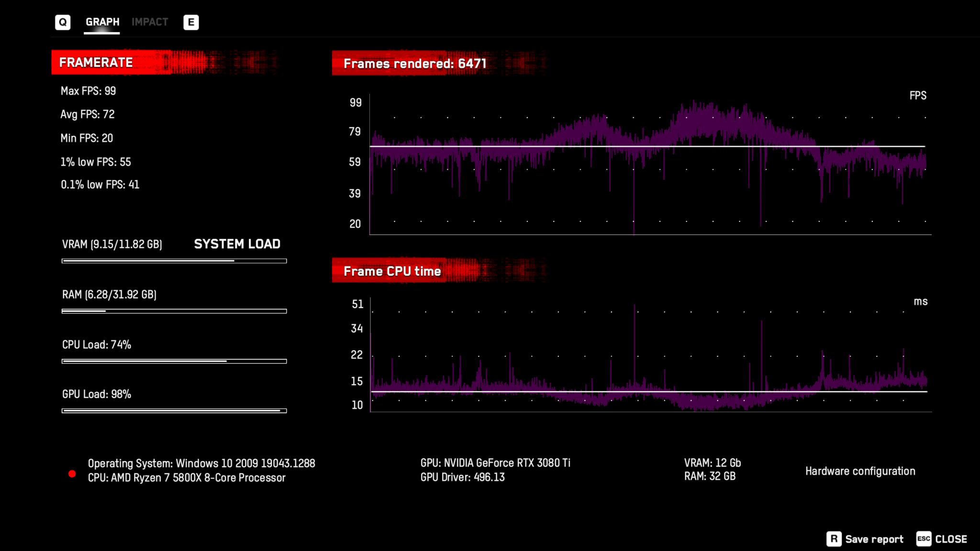
Task: Activate Save report
Action: 874,539
